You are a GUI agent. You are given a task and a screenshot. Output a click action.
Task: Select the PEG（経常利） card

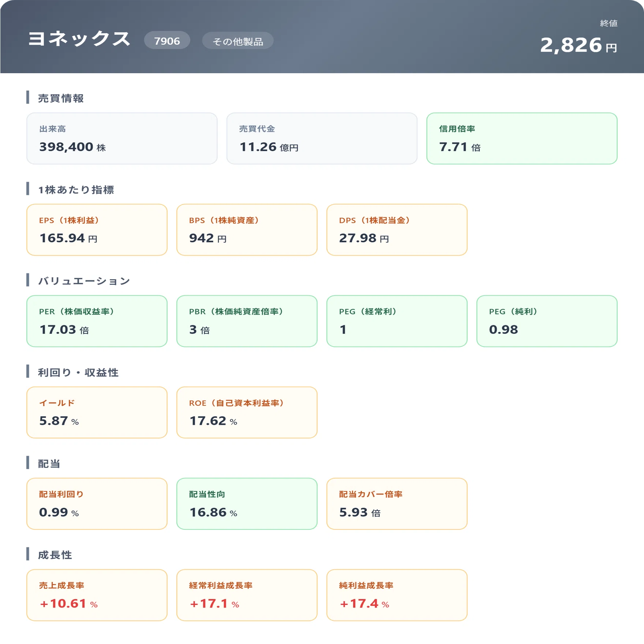pyautogui.click(x=397, y=321)
